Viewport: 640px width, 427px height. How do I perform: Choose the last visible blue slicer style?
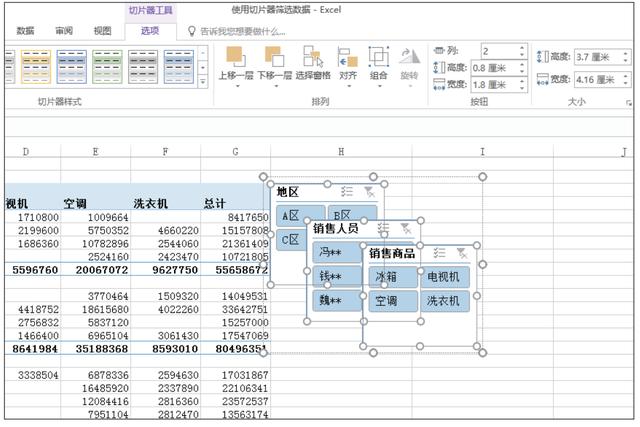click(x=179, y=67)
